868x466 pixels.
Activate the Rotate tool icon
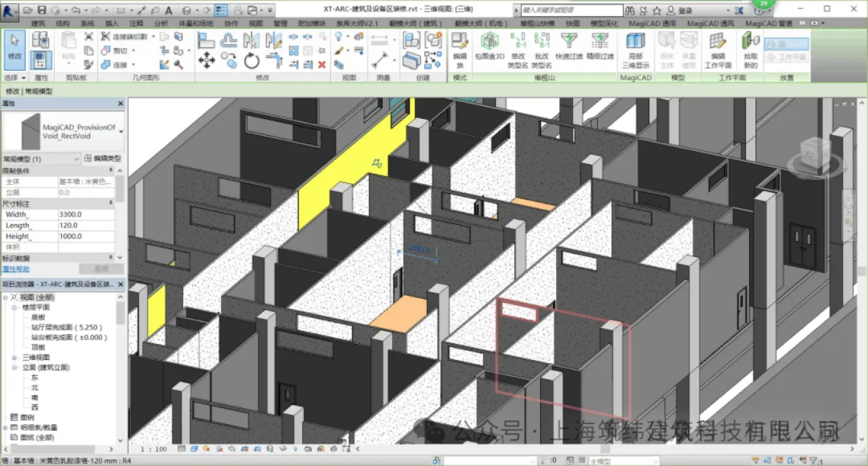[x=252, y=60]
